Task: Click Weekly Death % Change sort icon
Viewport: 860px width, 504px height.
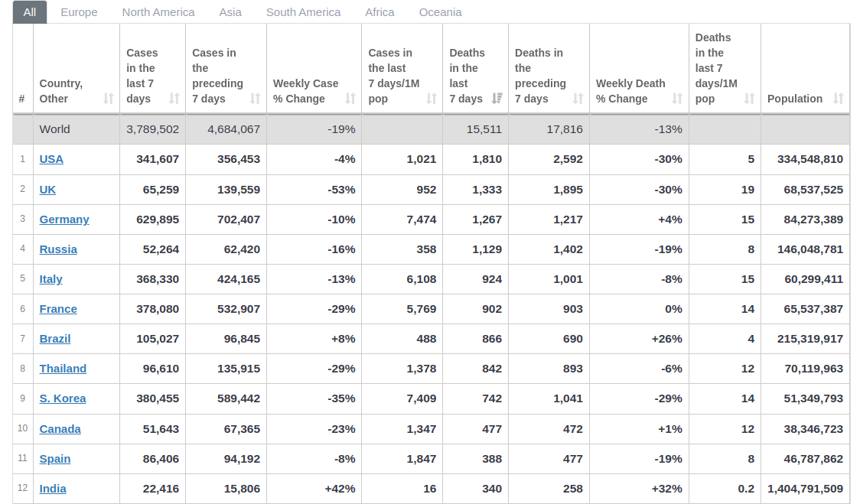Action: [x=677, y=99]
